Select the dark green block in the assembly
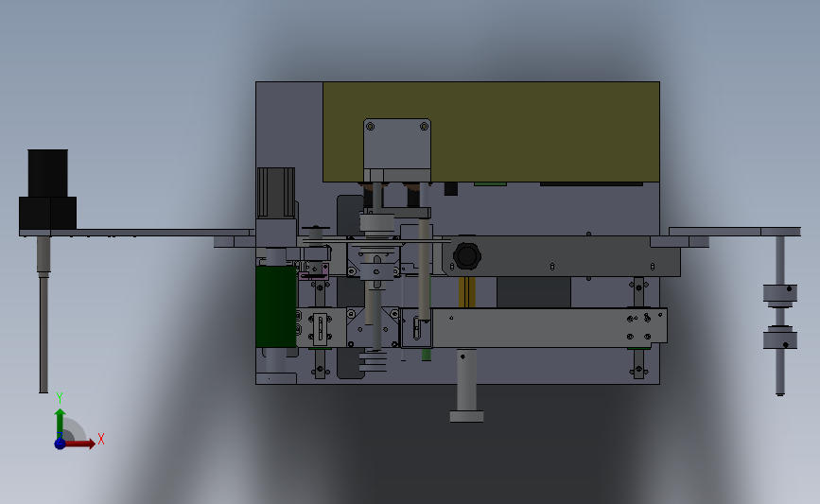Image resolution: width=820 pixels, height=504 pixels. [276, 306]
